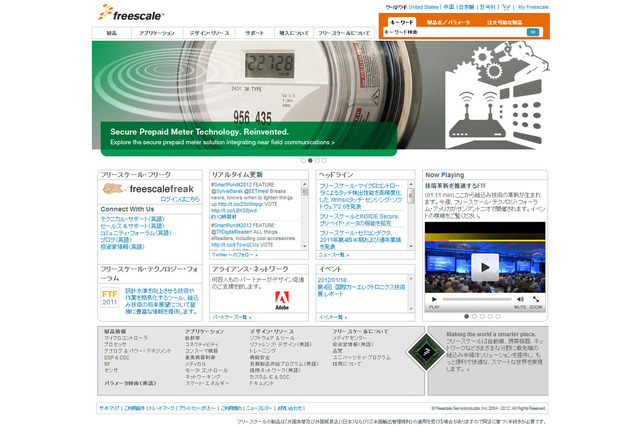Select fifth Now Playing video dot
Screen dimensions: 640x426
pyautogui.click(x=498, y=316)
